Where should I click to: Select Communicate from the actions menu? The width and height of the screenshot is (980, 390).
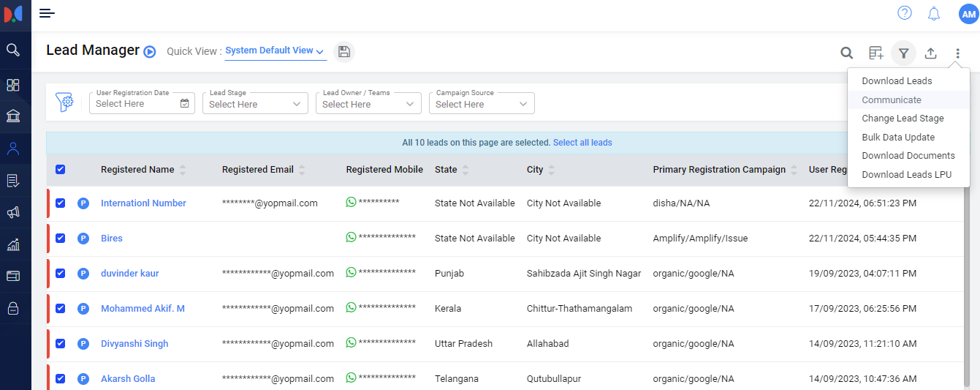coord(892,100)
